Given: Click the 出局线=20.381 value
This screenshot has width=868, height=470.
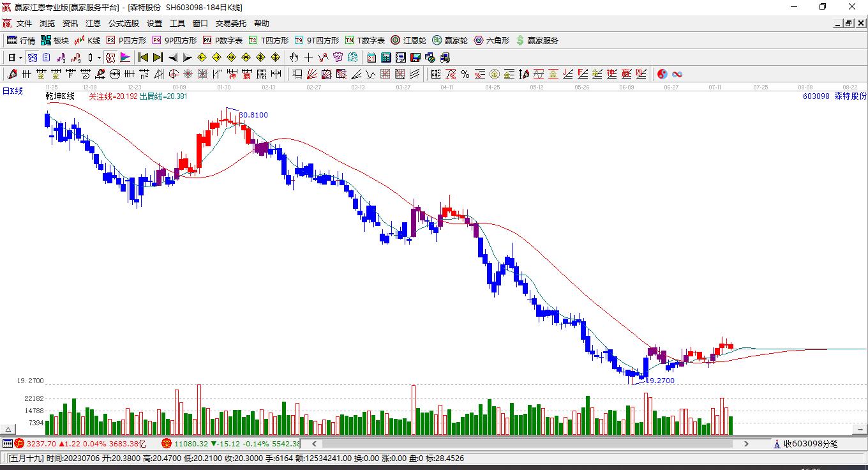Looking at the screenshot, I should coord(163,96).
